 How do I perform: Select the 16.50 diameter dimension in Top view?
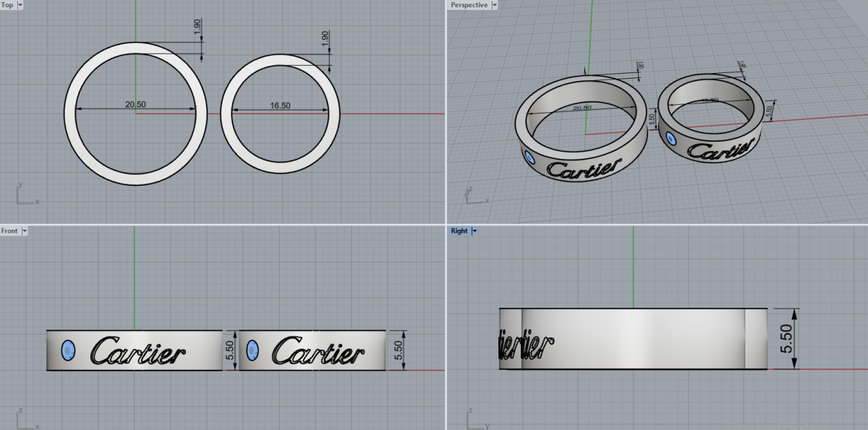coord(280,106)
